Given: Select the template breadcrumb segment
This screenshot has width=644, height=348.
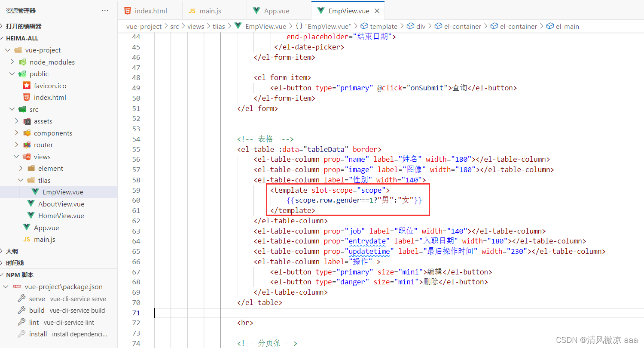Looking at the screenshot, I should point(379,26).
